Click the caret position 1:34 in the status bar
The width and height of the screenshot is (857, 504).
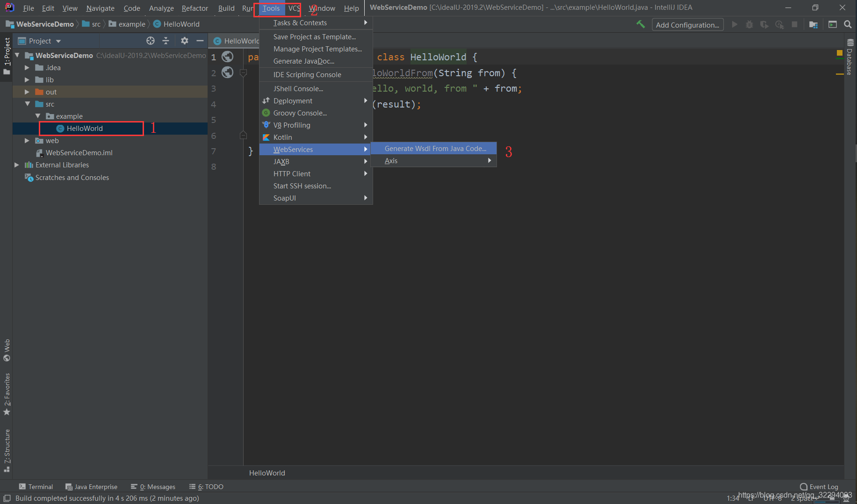click(x=733, y=498)
